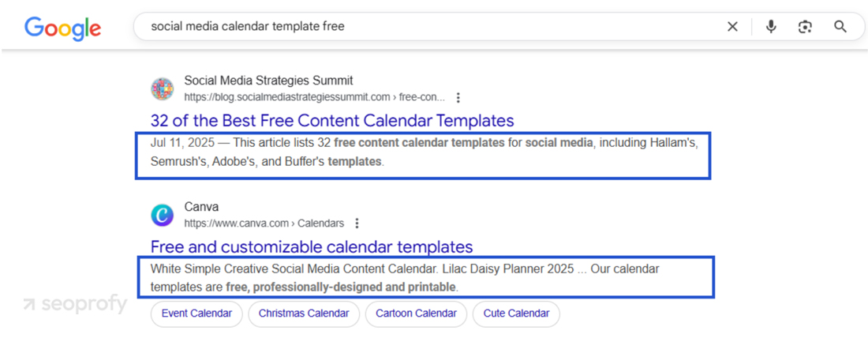The image size is (868, 338).
Task: Open 'Free and customizable calendar templates' link
Action: click(312, 246)
